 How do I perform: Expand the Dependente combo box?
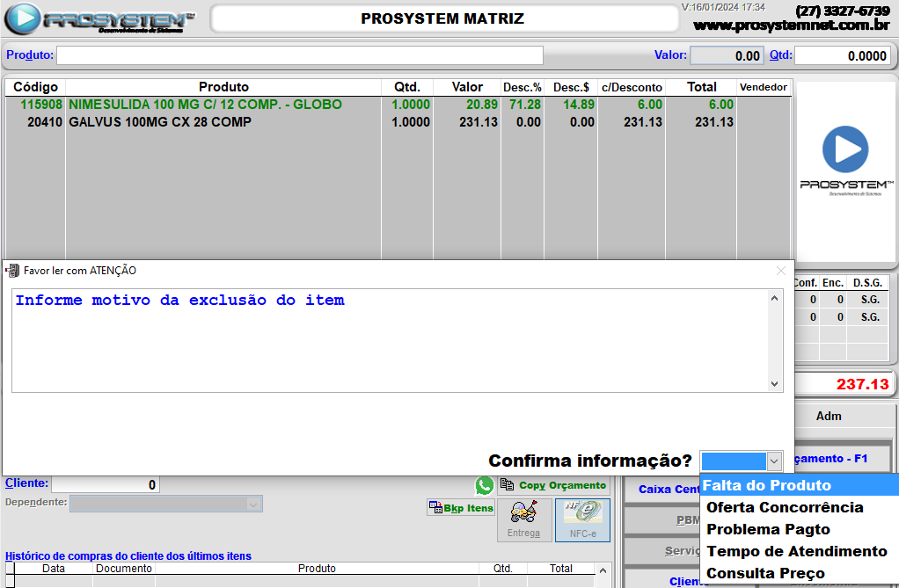(252, 504)
